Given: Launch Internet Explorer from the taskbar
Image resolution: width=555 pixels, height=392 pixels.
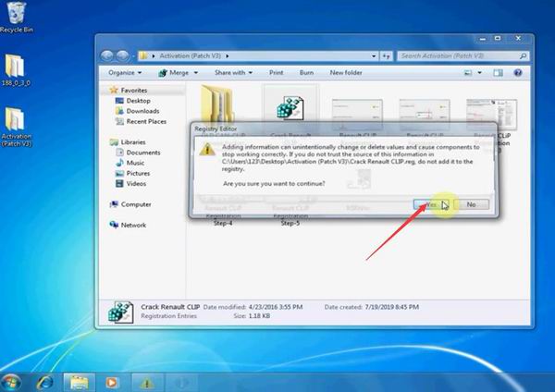Looking at the screenshot, I should point(43,380).
